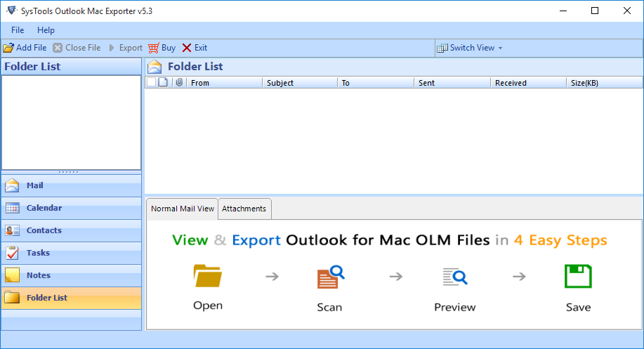Click the Save floppy disk step icon
The image size is (644, 349).
578,277
